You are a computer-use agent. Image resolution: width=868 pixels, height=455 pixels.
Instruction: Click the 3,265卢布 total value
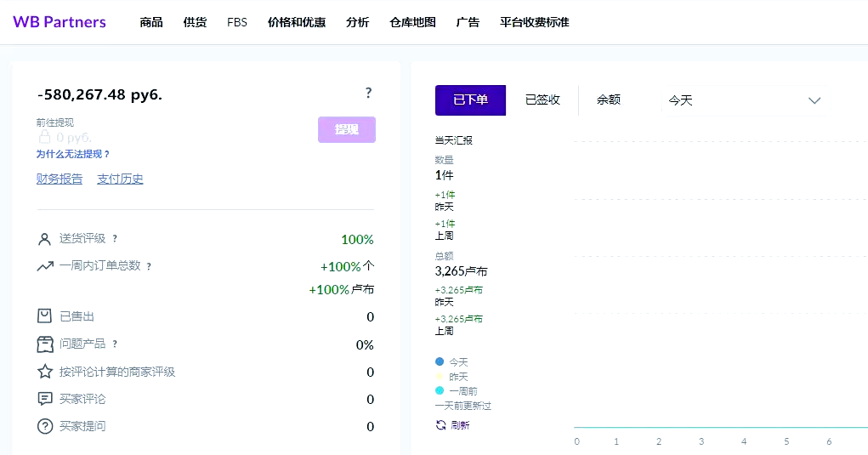pos(461,271)
